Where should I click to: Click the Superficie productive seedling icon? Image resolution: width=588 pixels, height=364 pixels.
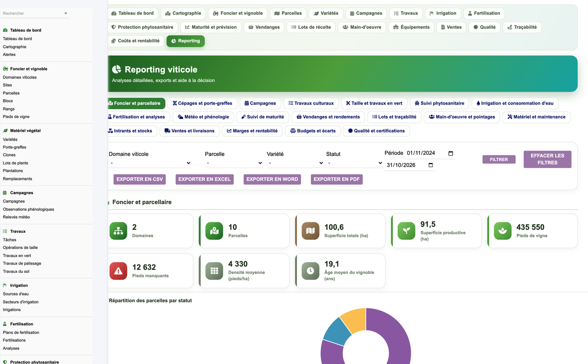pyautogui.click(x=406, y=231)
